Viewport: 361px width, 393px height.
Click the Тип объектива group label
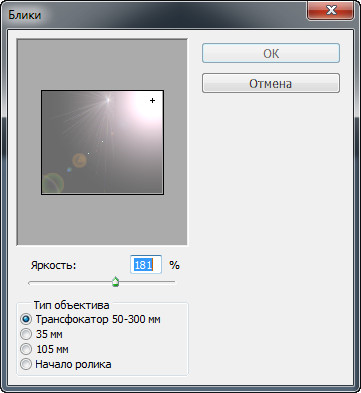click(x=71, y=305)
